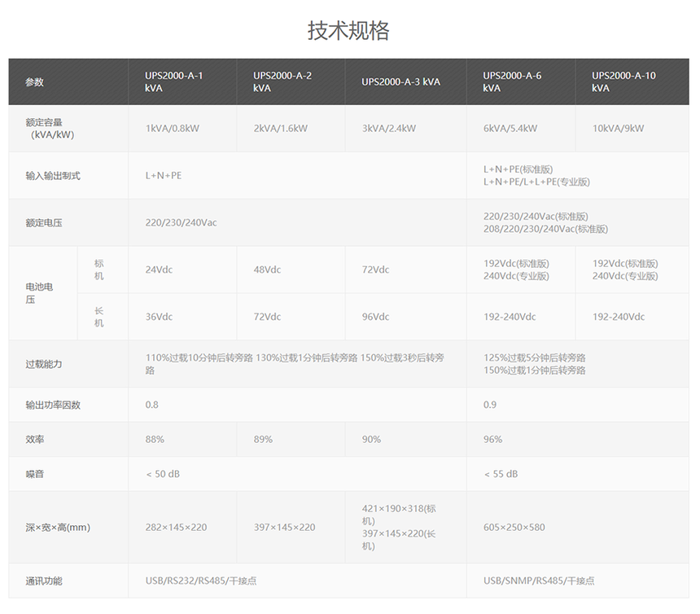Click the 96Vdc long-run battery voltage cell
Image resolution: width=700 pixels, height=614 pixels.
click(375, 317)
